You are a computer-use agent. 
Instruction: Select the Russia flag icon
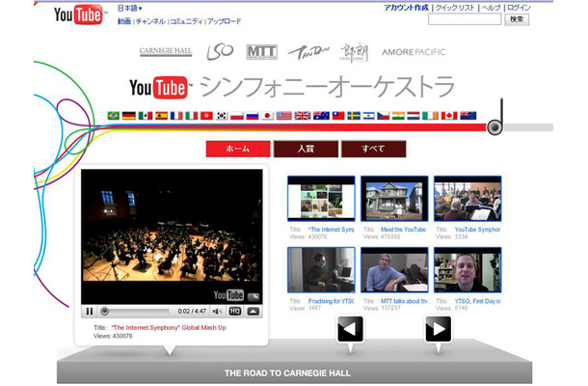click(x=252, y=116)
